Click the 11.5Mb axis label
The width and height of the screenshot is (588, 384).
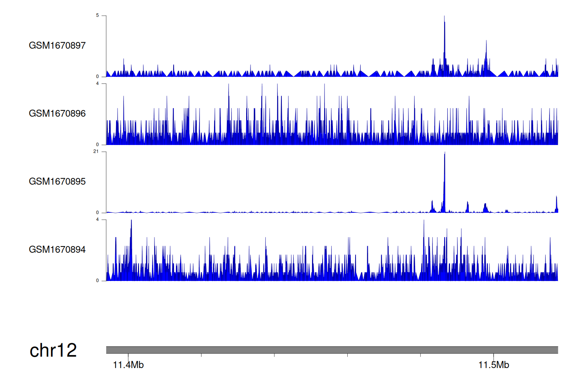[x=494, y=365]
